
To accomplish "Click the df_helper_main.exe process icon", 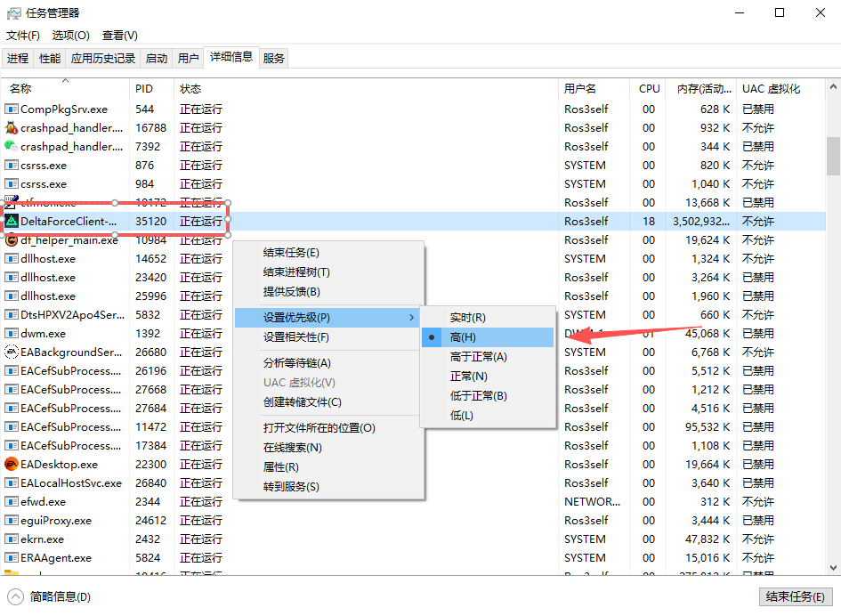I will (x=12, y=239).
